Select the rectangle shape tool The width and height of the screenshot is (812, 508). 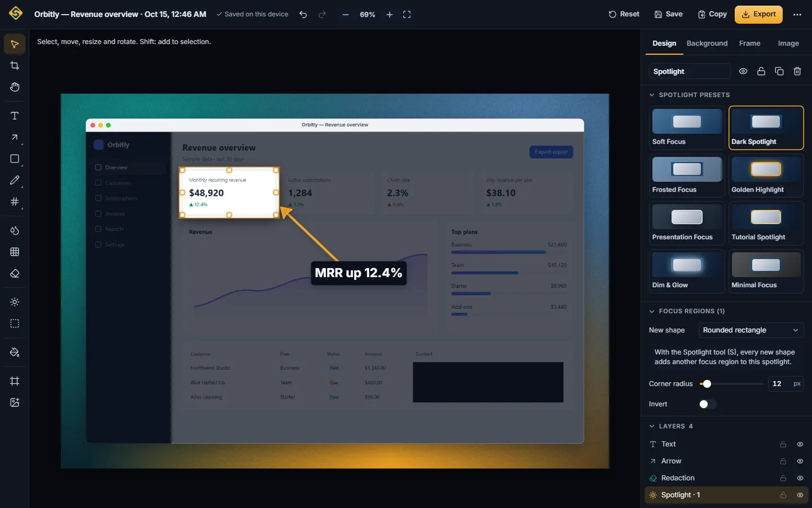pos(15,159)
